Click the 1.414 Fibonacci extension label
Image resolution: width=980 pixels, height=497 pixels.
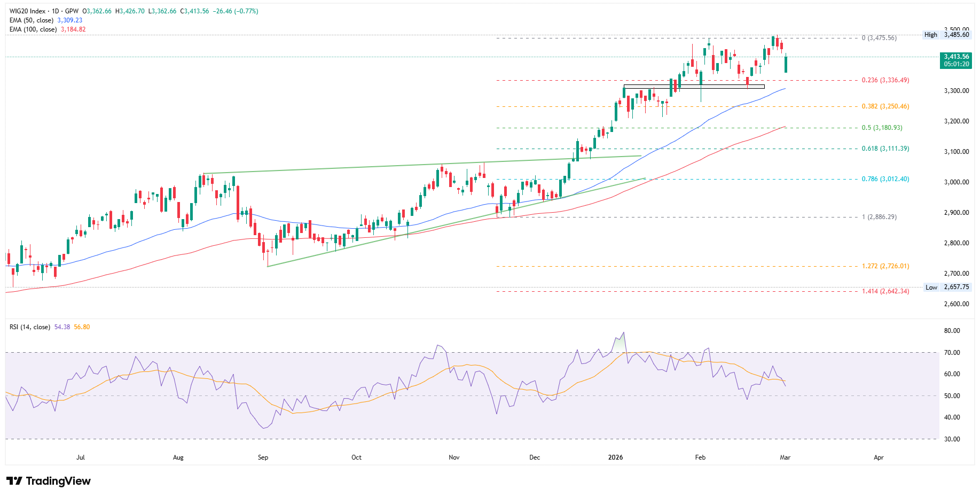885,291
